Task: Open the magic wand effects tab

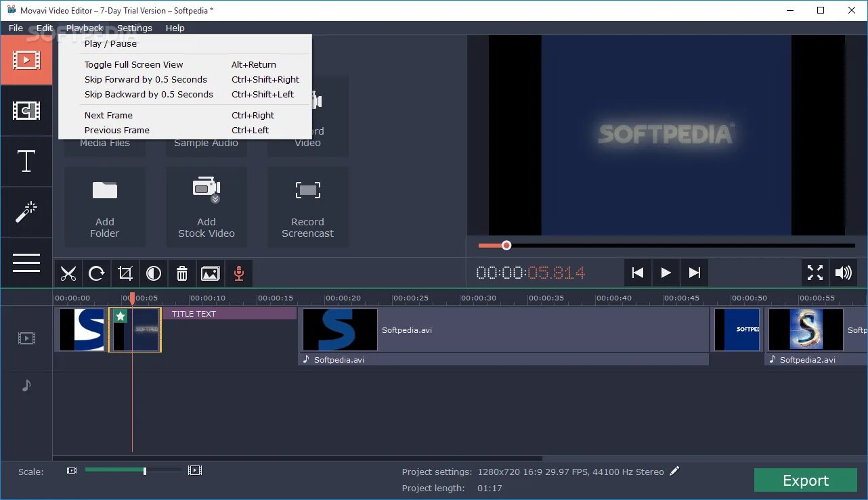Action: (26, 212)
